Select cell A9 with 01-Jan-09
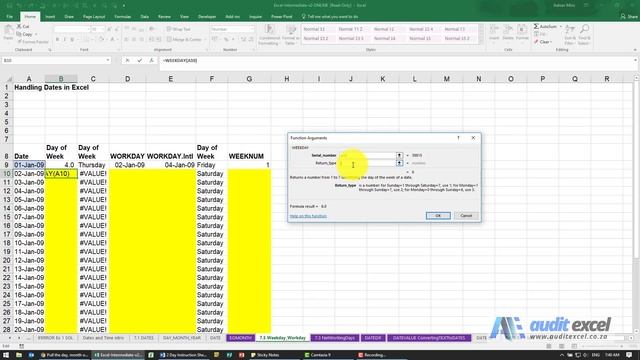The image size is (640, 360). pyautogui.click(x=29, y=165)
